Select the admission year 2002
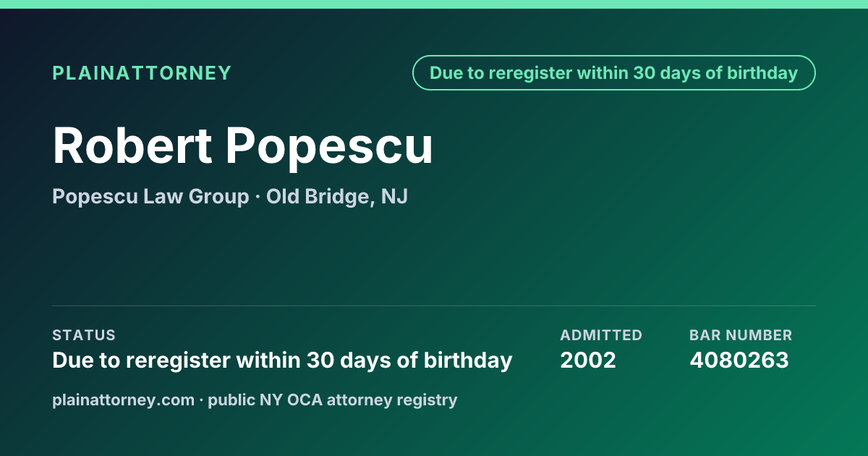Screen dimensions: 868x456 click(x=588, y=360)
